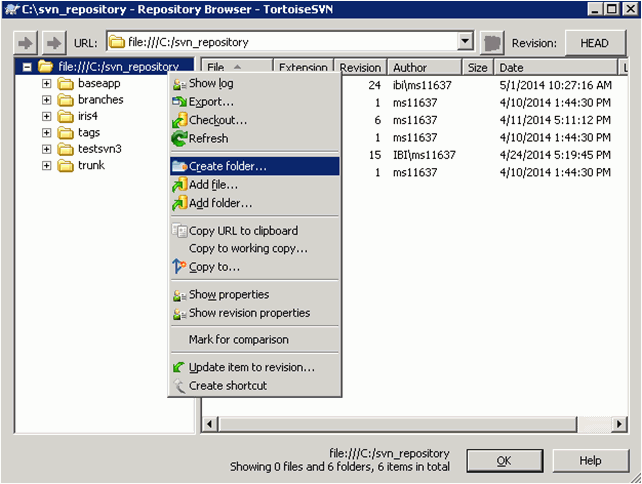Click the Copy to branch icon
Viewport: 642px width, 484px height.
[179, 267]
